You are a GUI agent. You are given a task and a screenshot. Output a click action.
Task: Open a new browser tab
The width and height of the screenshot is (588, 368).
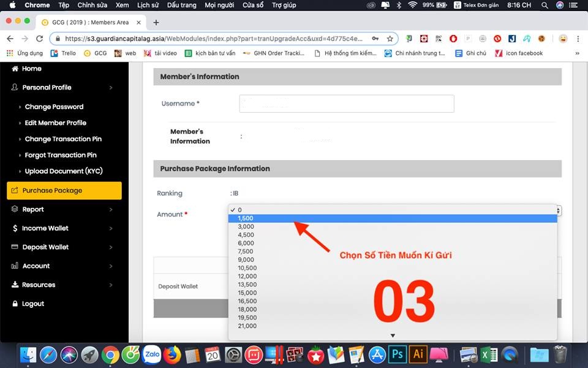point(156,23)
